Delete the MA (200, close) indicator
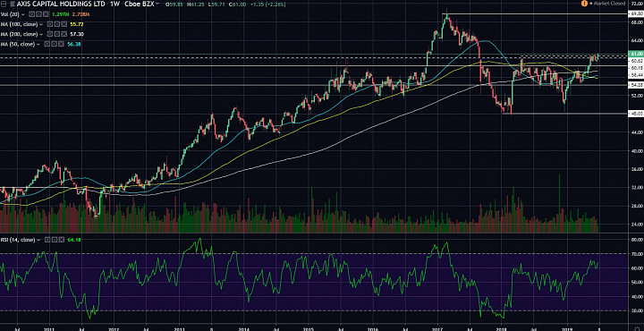 tap(64, 34)
